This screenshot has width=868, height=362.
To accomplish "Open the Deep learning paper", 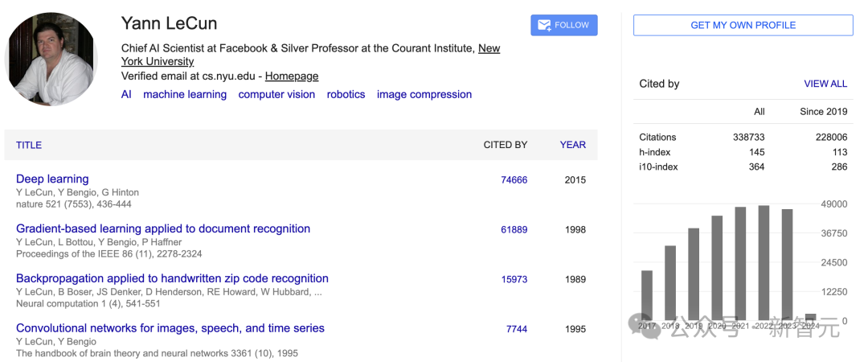I will [52, 179].
